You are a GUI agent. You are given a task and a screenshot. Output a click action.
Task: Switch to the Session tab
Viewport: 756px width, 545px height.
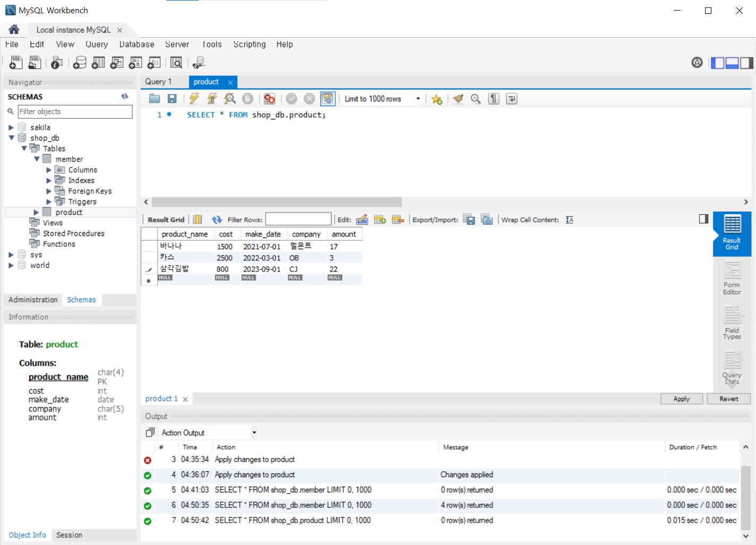coord(69,535)
